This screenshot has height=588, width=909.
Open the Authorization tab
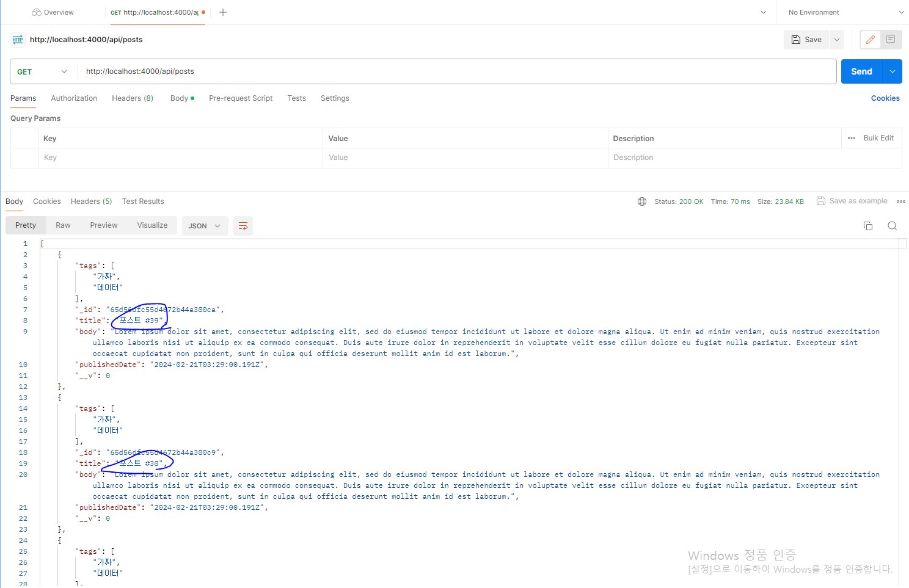pos(74,98)
